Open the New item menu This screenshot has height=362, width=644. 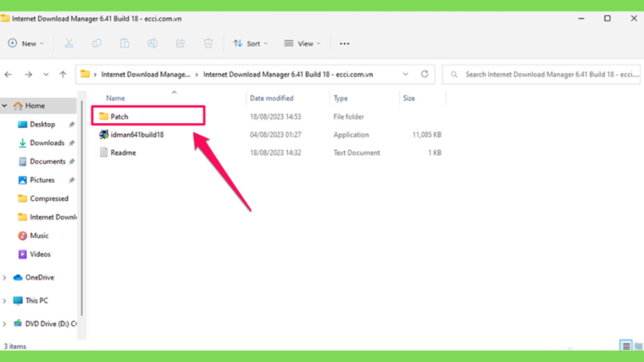click(25, 43)
